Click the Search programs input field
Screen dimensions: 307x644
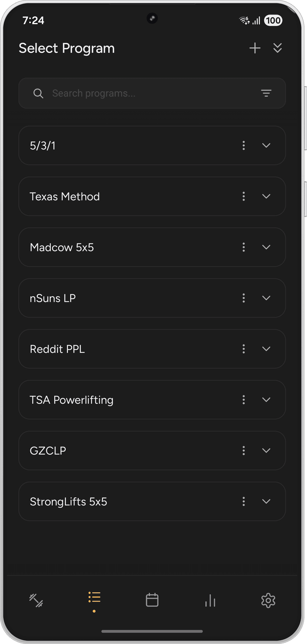[148, 93]
